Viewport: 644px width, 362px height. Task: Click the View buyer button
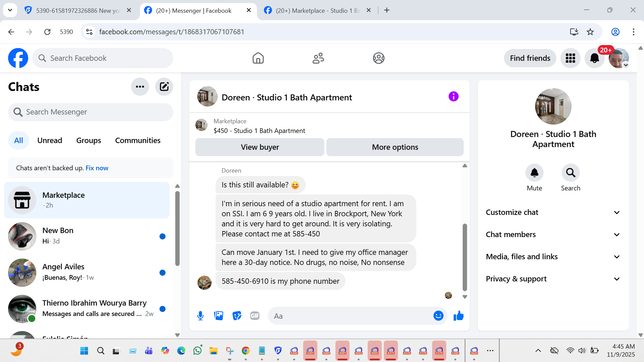point(260,147)
